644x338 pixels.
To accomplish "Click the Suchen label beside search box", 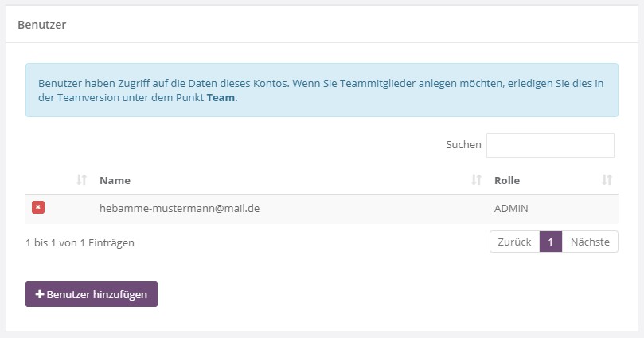I will [463, 145].
